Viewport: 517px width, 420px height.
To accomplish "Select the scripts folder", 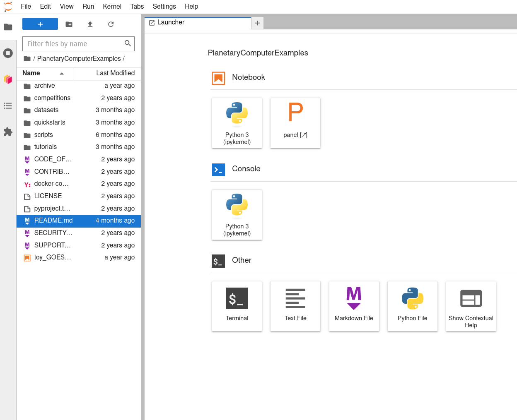I will click(x=79, y=135).
